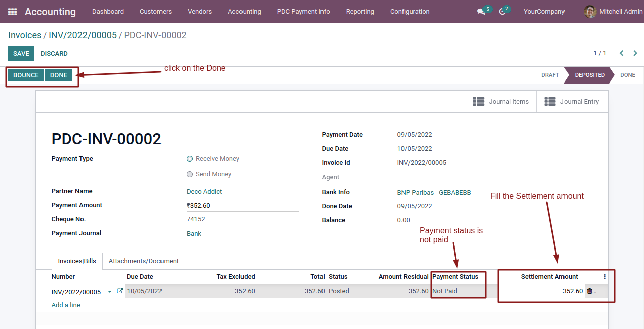Click the PDC-INV-00002 record title

pyautogui.click(x=107, y=139)
